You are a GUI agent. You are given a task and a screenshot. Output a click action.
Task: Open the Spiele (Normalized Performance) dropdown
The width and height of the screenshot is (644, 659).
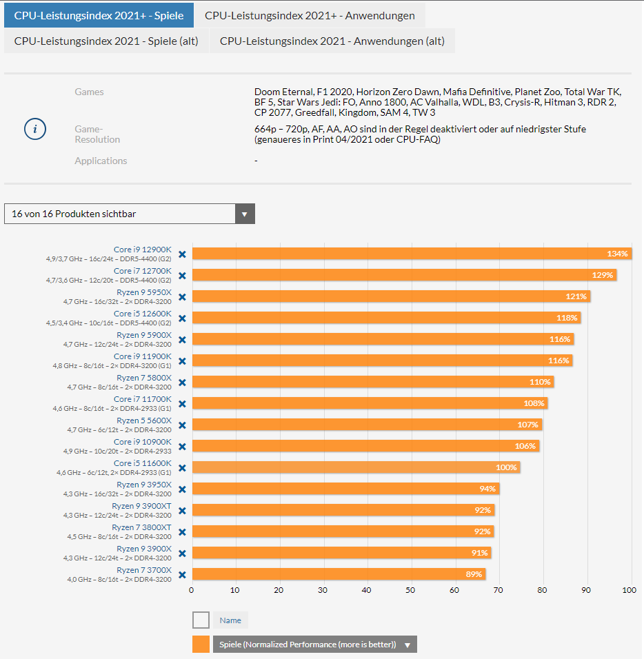coord(315,645)
